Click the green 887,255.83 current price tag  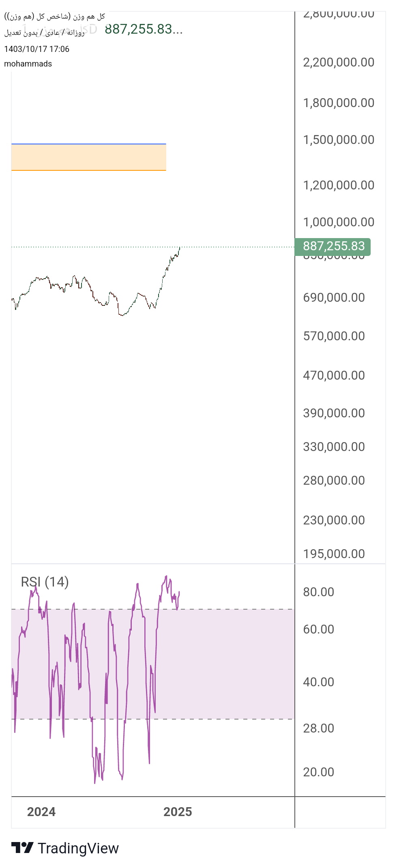point(333,246)
